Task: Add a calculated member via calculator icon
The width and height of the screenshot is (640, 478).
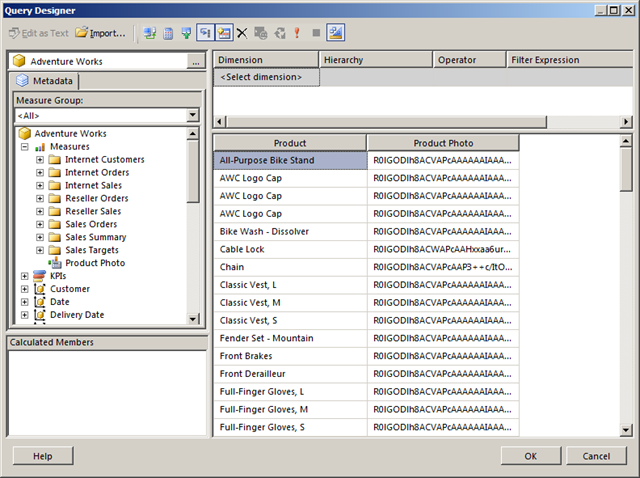Action: [x=168, y=33]
